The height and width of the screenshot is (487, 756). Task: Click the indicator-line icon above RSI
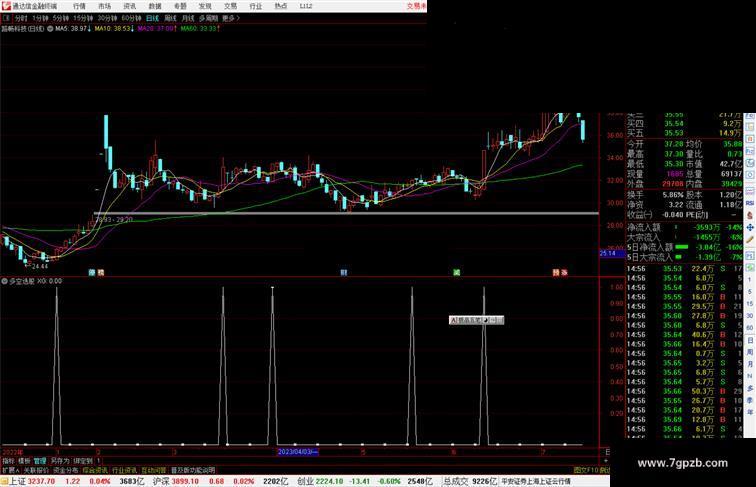click(750, 191)
